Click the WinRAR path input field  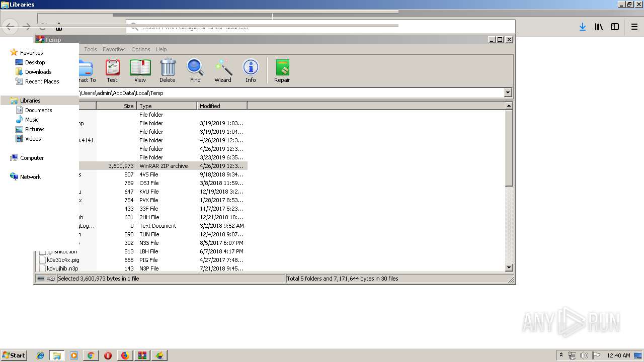point(291,93)
